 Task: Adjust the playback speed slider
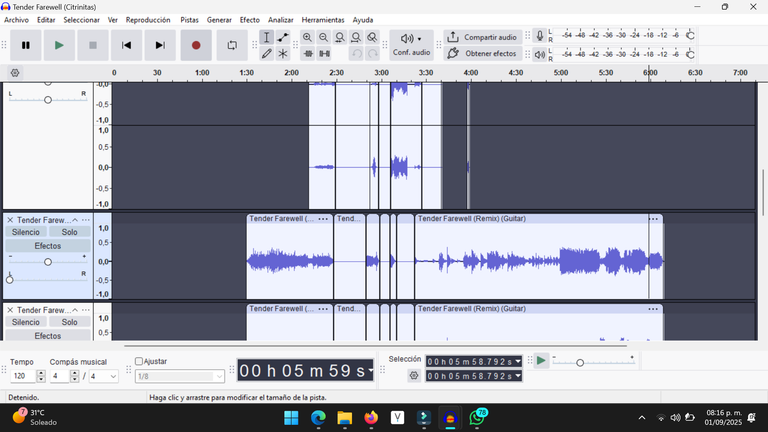pos(580,363)
